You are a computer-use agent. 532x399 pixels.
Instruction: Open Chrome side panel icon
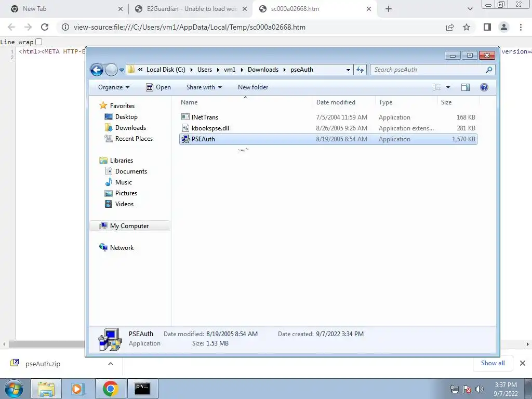tap(487, 27)
